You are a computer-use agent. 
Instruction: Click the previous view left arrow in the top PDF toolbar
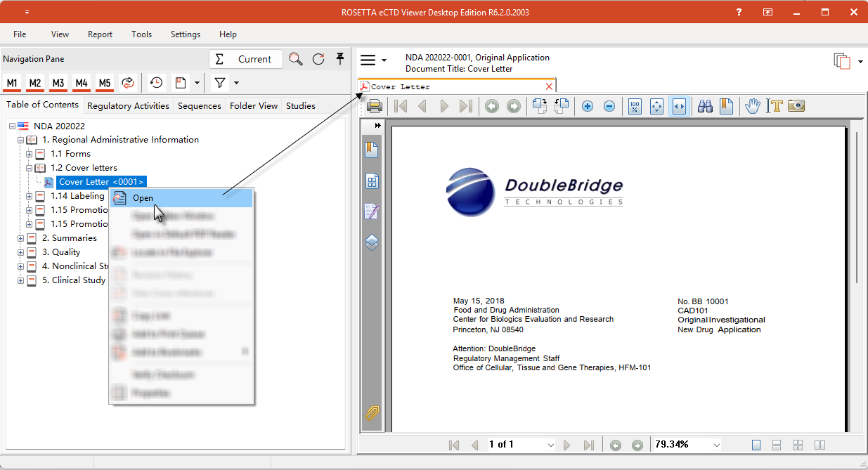(x=492, y=106)
